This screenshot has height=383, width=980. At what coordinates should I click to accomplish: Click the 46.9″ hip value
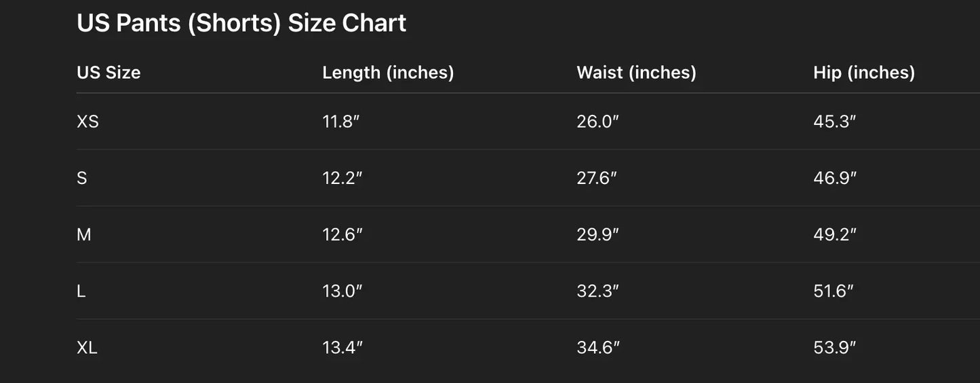[835, 178]
